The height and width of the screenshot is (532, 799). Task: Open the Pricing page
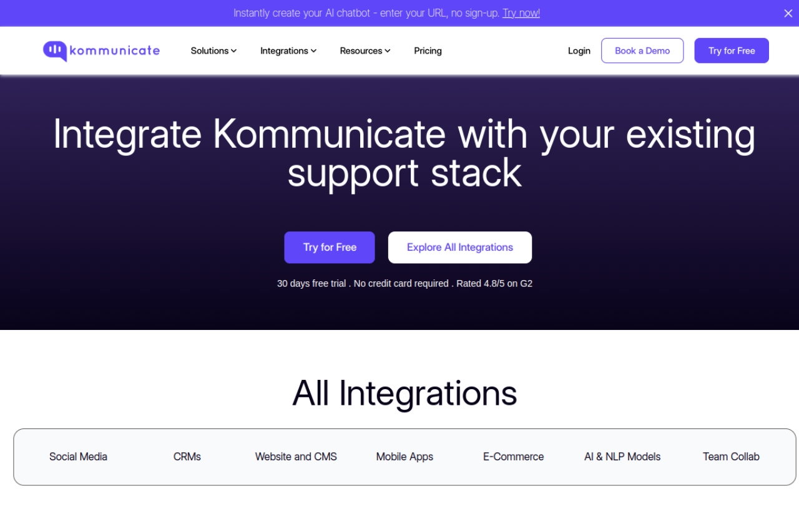428,51
